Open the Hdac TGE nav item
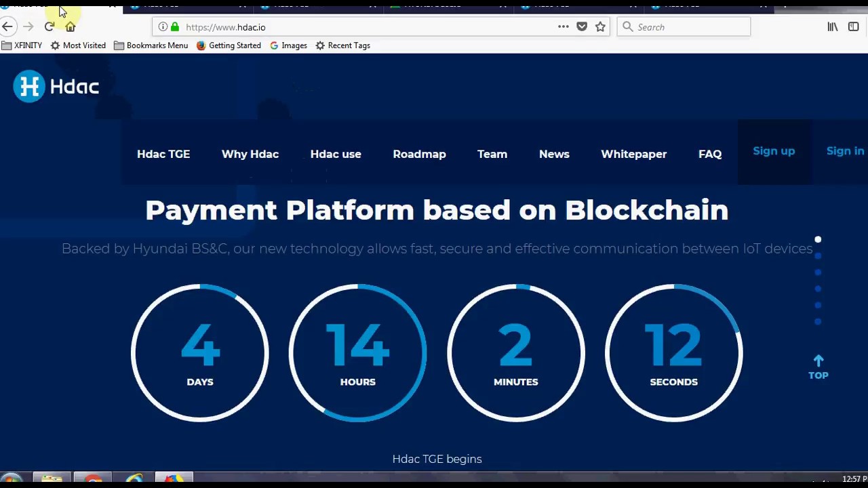The image size is (868, 488). coord(163,154)
